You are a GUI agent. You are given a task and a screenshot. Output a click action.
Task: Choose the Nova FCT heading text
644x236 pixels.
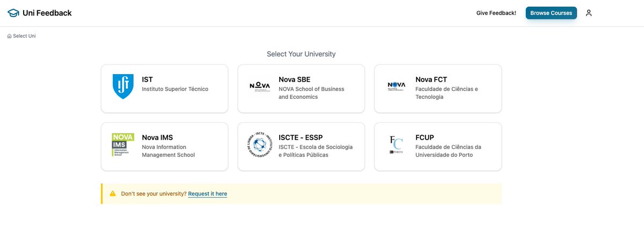431,80
